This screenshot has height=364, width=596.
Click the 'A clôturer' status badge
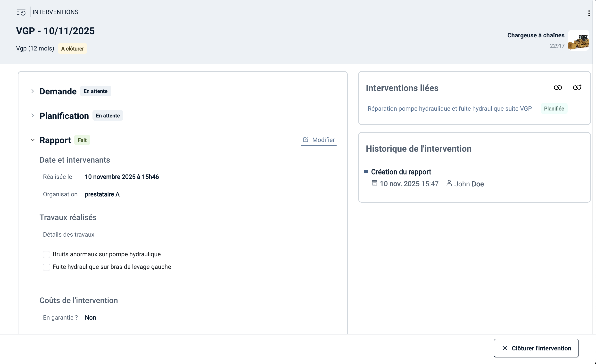point(72,49)
